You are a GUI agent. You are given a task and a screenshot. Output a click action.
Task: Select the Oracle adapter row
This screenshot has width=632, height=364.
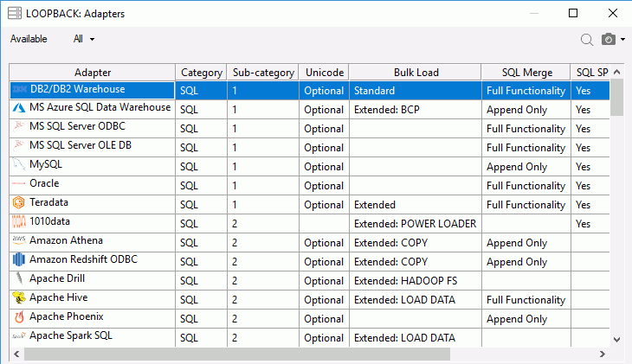pos(310,186)
